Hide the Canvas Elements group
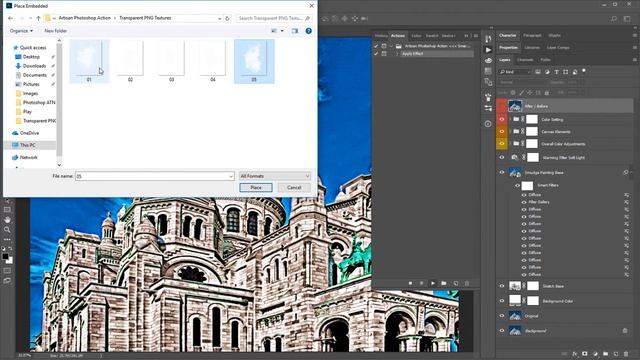Image resolution: width=640 pixels, height=360 pixels. [x=502, y=131]
